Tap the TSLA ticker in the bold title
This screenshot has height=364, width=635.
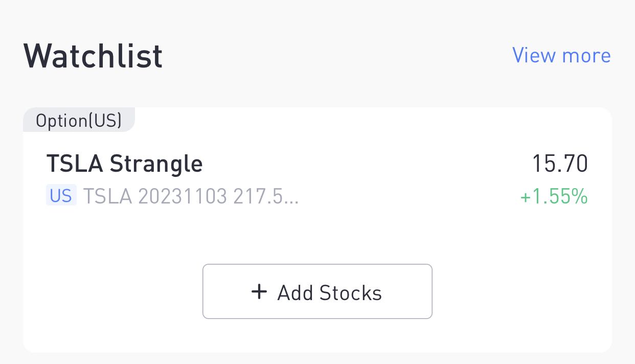[x=75, y=164]
